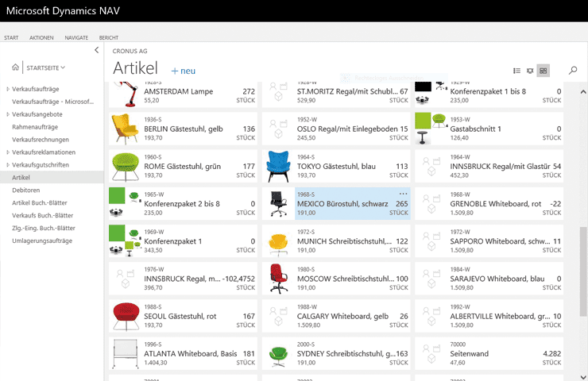Image resolution: width=588 pixels, height=381 pixels.
Task: Switch to the middle tall-tiles view
Action: coord(530,71)
